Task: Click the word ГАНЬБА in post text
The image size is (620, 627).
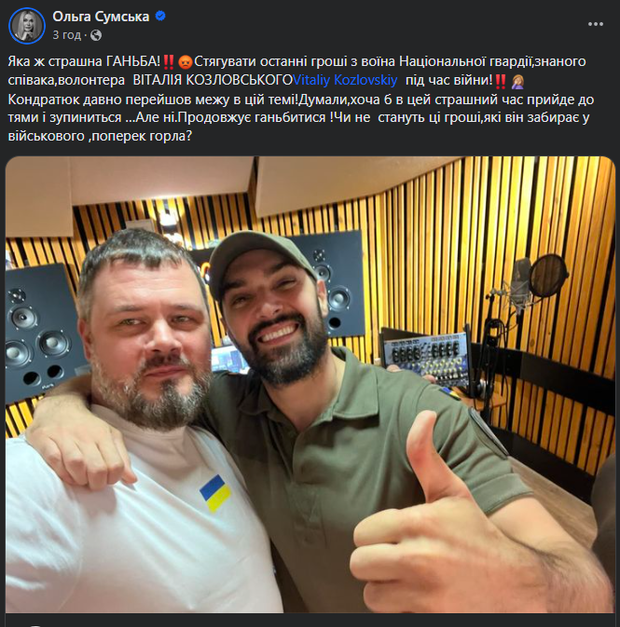Action: click(x=133, y=62)
